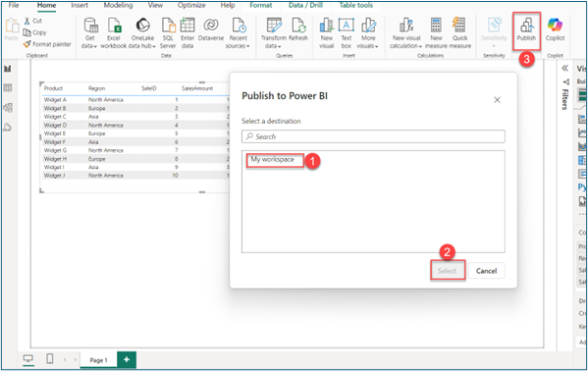
Task: Click Cut in the Clipboard group
Action: pyautogui.click(x=33, y=21)
